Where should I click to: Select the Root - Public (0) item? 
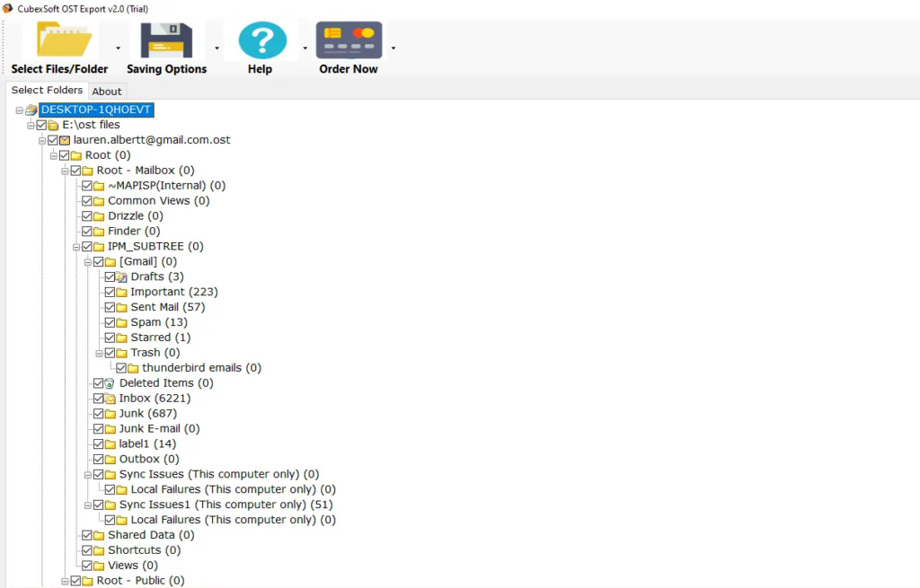point(140,581)
